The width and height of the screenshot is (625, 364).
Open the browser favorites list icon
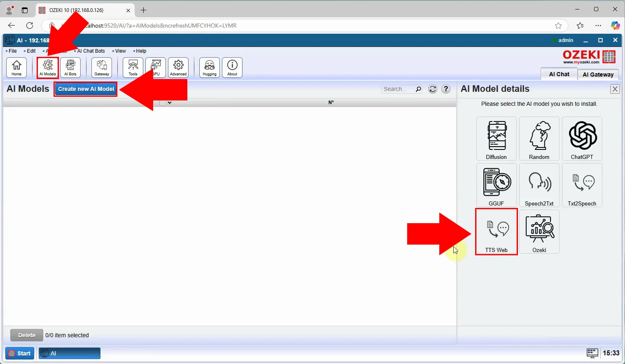pos(580,26)
